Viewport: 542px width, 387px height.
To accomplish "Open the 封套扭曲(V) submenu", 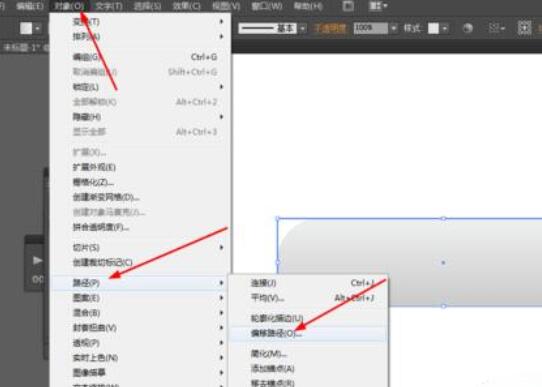I will tap(140, 328).
